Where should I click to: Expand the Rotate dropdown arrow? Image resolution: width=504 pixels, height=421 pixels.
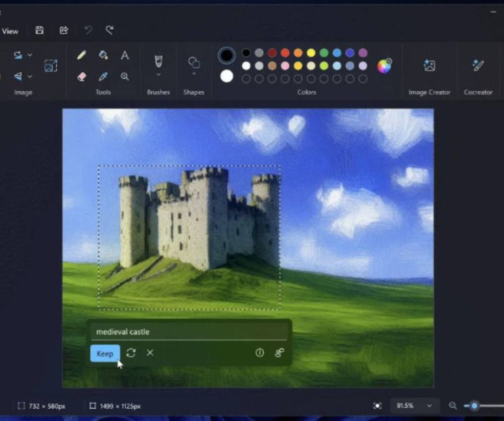[30, 55]
